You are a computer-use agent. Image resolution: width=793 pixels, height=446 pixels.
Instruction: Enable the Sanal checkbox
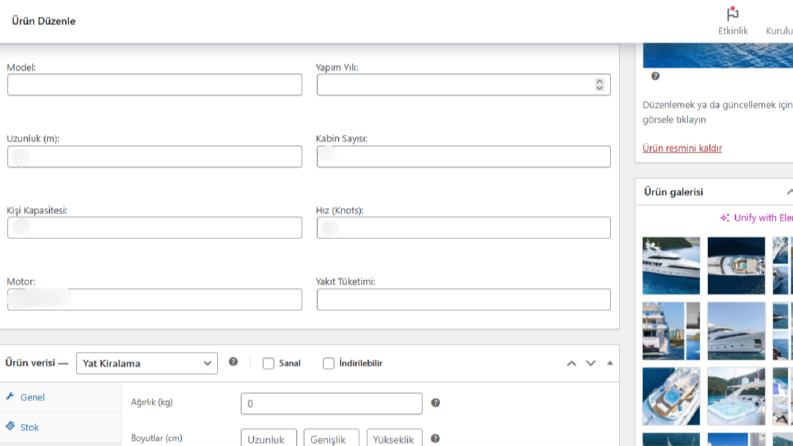(x=269, y=363)
